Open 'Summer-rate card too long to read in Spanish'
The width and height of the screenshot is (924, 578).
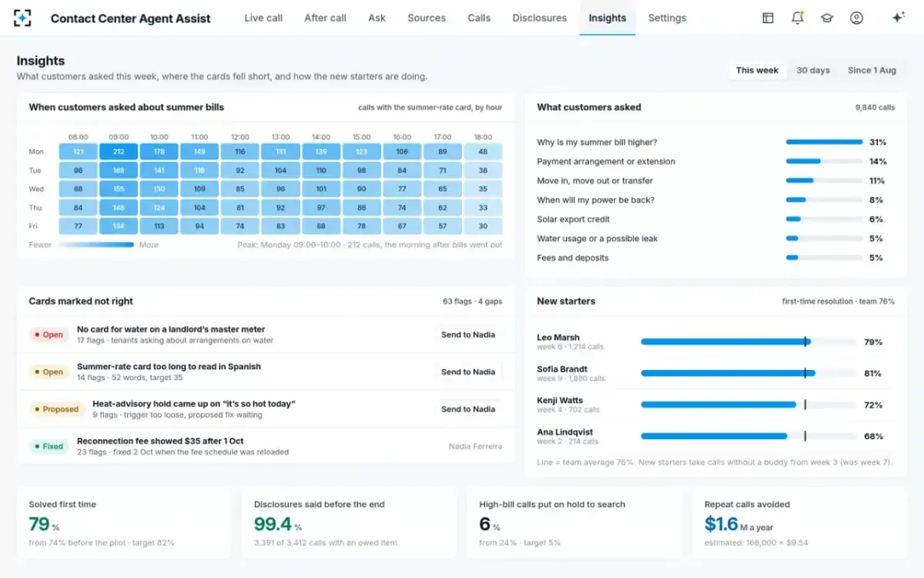[x=169, y=367]
